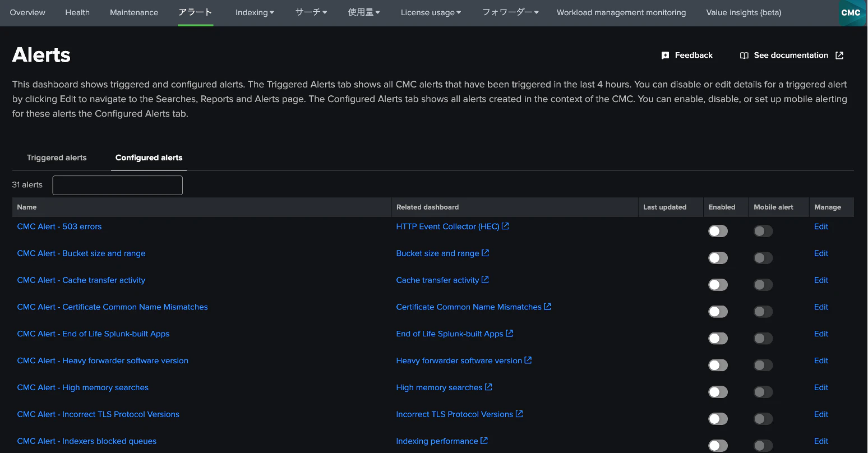Focus the alerts filter input field
The image size is (868, 453).
[x=118, y=185]
